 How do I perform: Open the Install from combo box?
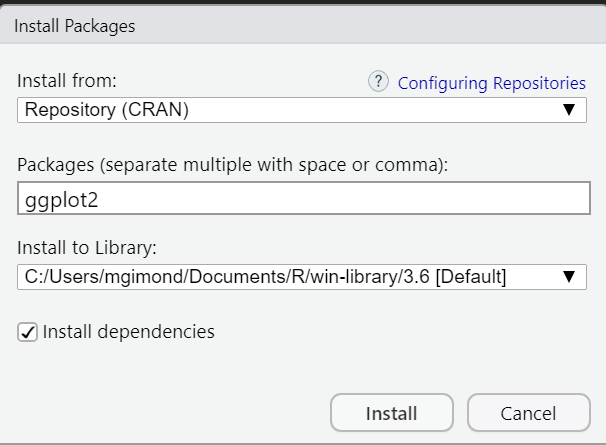tap(300, 110)
